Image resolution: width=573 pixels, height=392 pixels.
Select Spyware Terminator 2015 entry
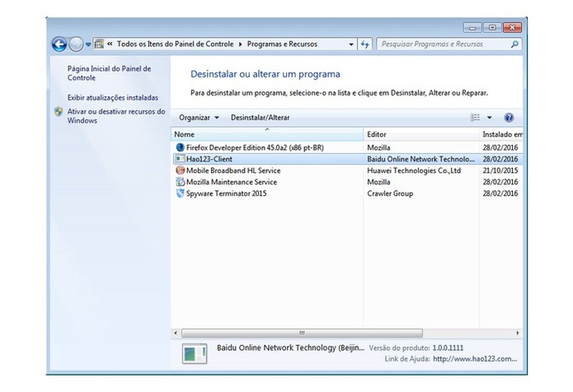coord(347,194)
